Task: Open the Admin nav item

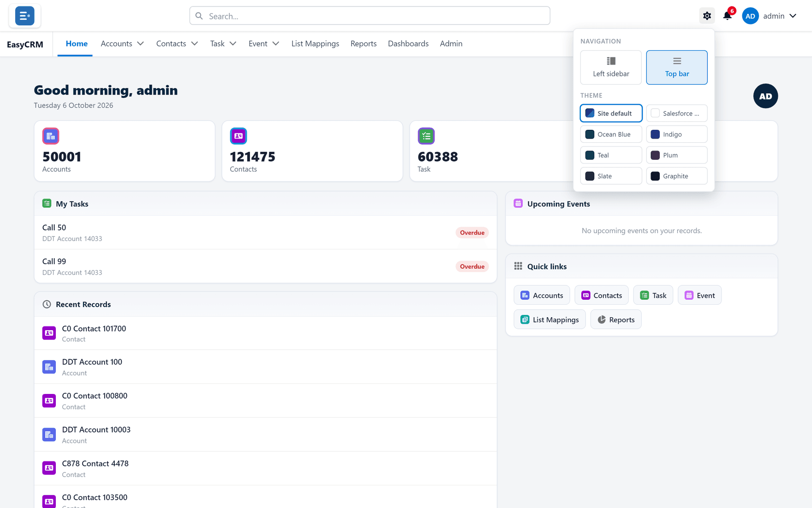Action: (x=451, y=43)
